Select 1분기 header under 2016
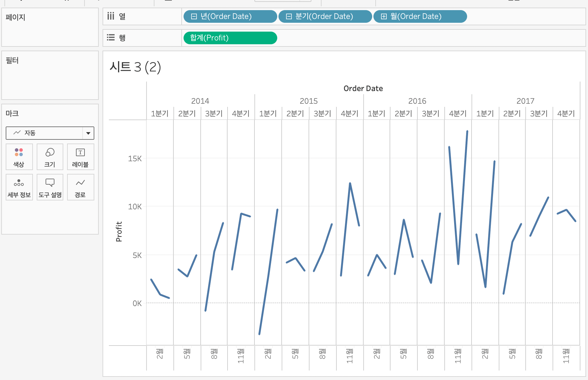Image resolution: width=588 pixels, height=380 pixels. pos(377,113)
